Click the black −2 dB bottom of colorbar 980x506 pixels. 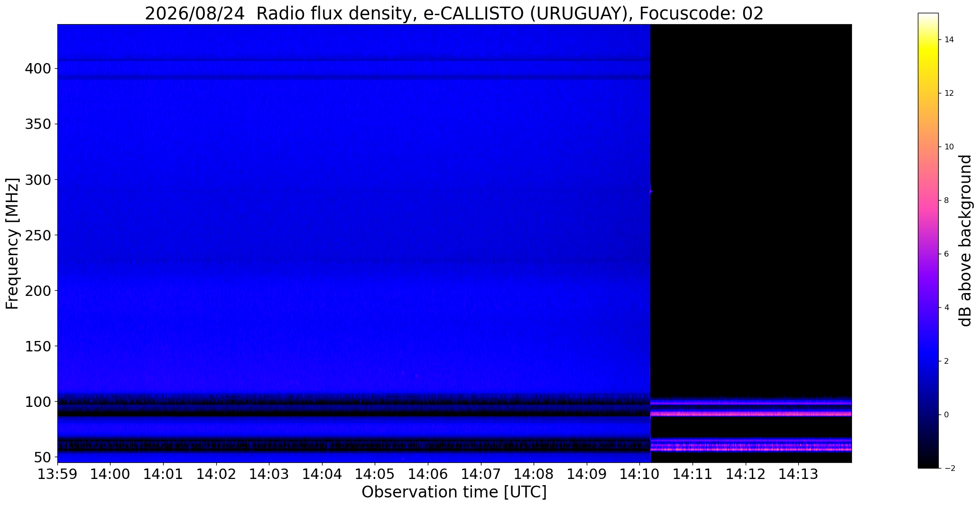[928, 465]
